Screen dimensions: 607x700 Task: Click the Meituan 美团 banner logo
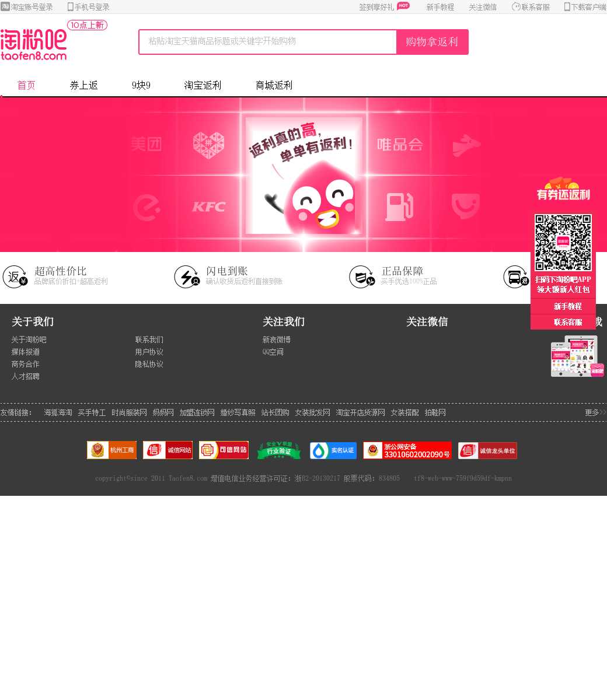(146, 144)
